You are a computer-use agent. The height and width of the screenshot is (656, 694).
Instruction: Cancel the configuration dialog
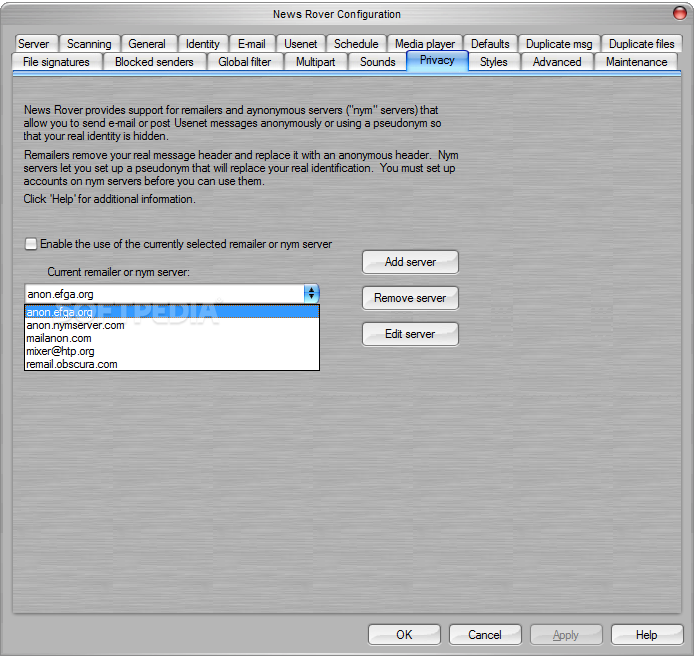pos(485,635)
